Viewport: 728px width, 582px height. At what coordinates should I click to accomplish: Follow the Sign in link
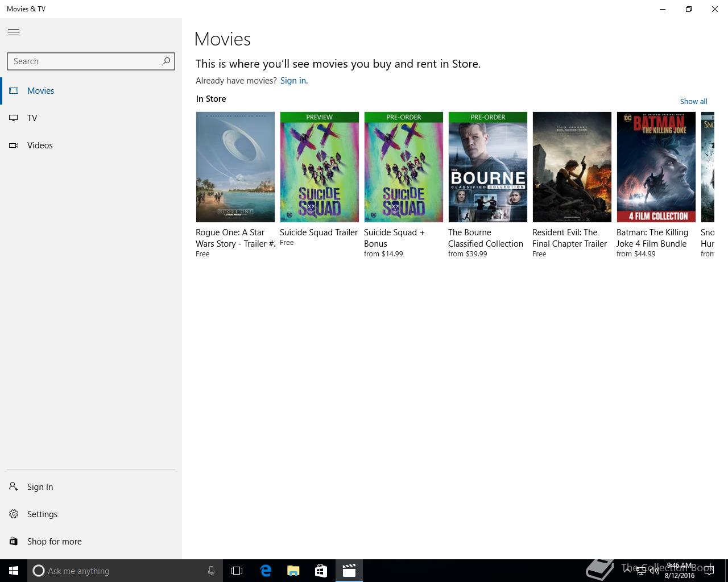coord(293,81)
